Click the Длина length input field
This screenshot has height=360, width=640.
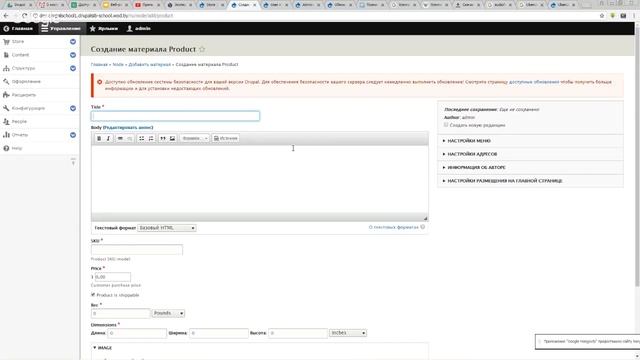click(137, 333)
